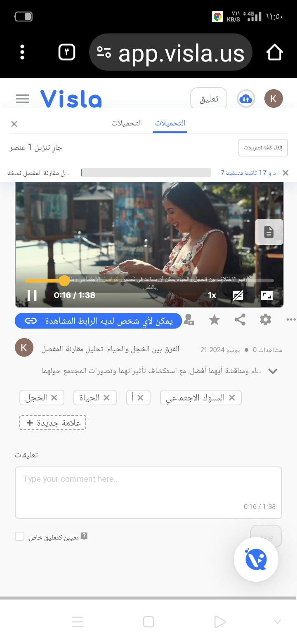Open the Visla hamburger menu
The height and width of the screenshot is (644, 297).
click(23, 99)
